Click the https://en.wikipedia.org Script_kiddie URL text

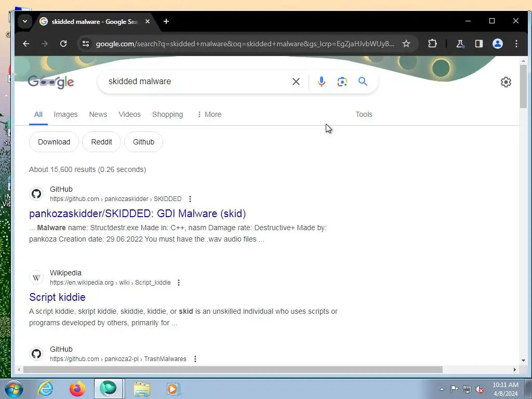[x=110, y=283]
